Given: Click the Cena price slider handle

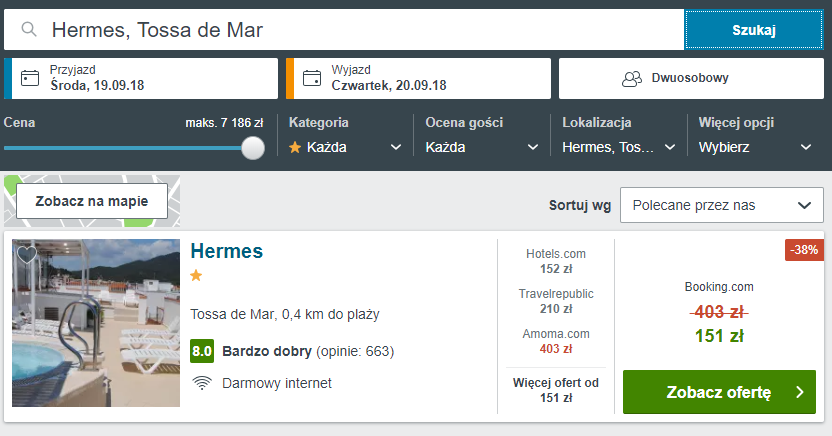Looking at the screenshot, I should click(253, 148).
